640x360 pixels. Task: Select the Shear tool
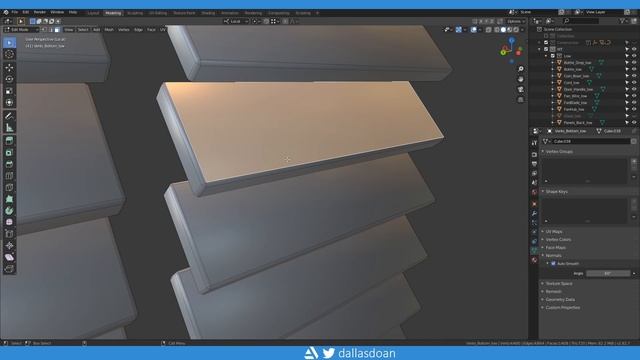[9, 258]
